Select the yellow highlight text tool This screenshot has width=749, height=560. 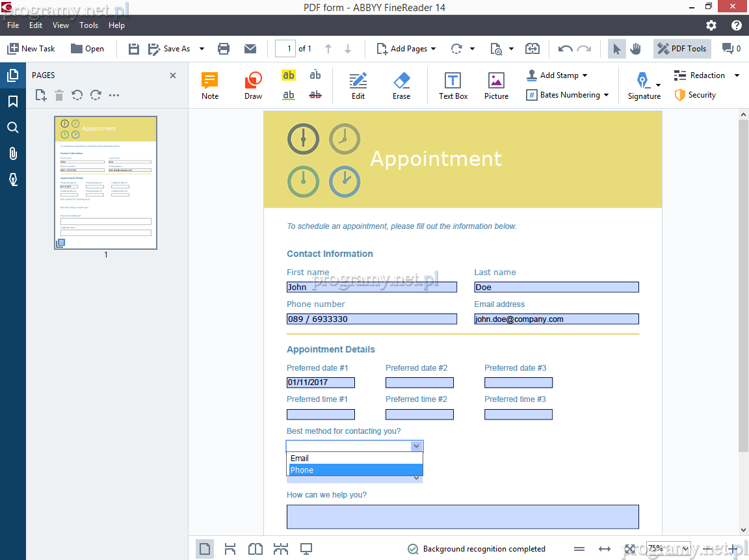(x=289, y=75)
